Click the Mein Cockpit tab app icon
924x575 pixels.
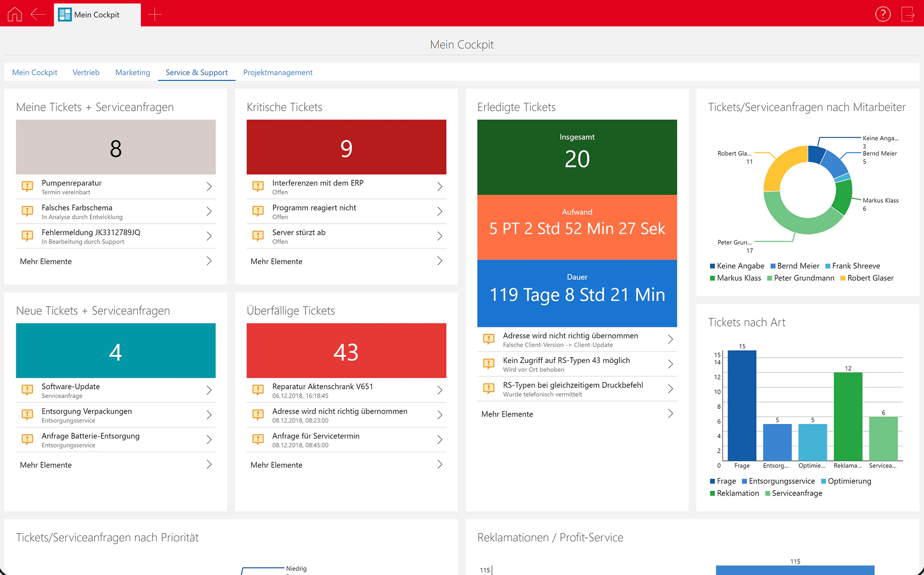pos(65,15)
